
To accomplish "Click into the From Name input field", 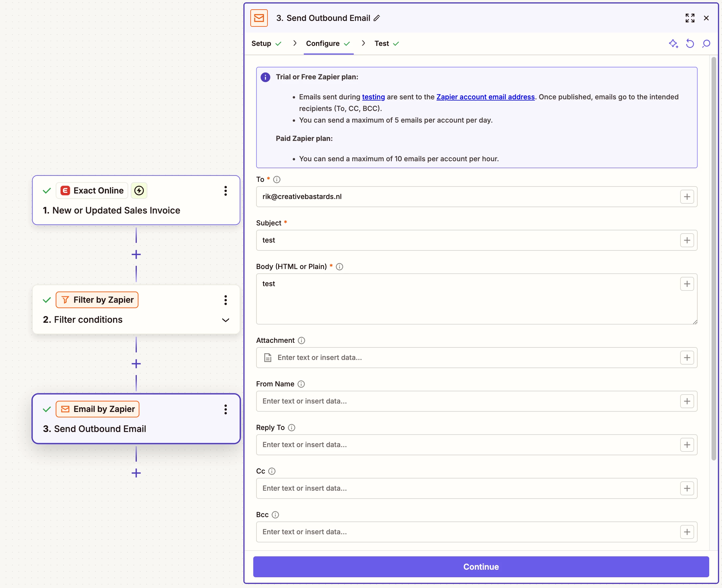I will click(x=467, y=401).
